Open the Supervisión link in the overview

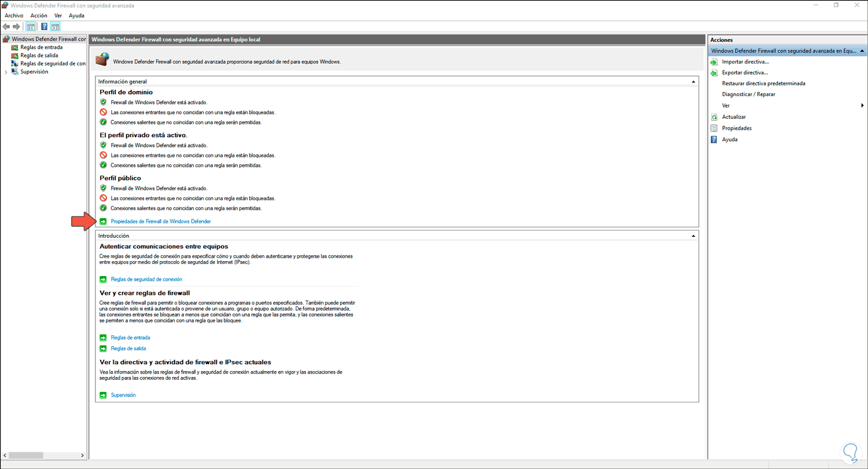[123, 395]
